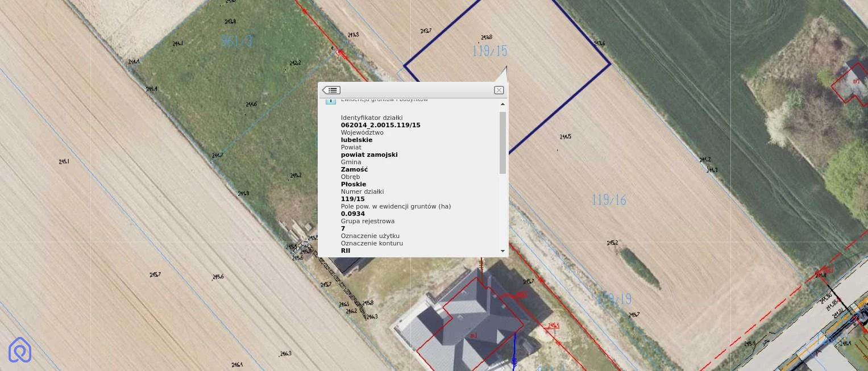Select parcel 961/3 on the grassy field
This screenshot has width=868, height=371.
pos(236,41)
